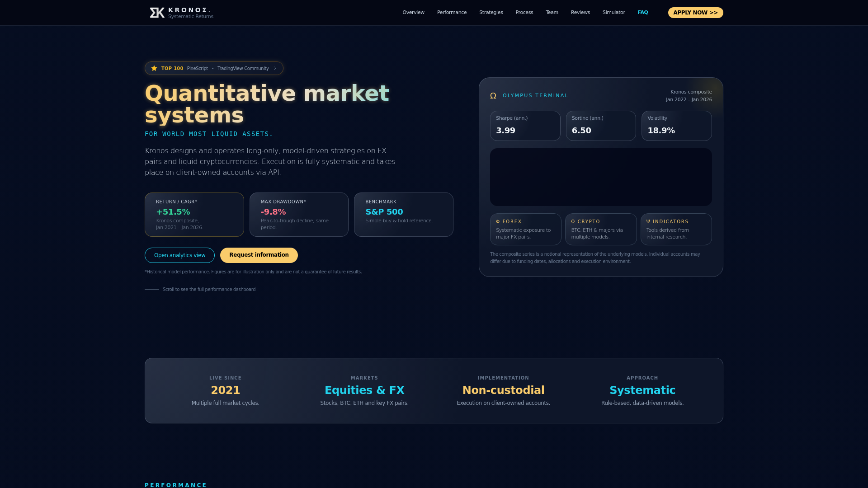The image size is (868, 488).
Task: Click the Kronos sigma-K logo icon
Action: point(157,13)
